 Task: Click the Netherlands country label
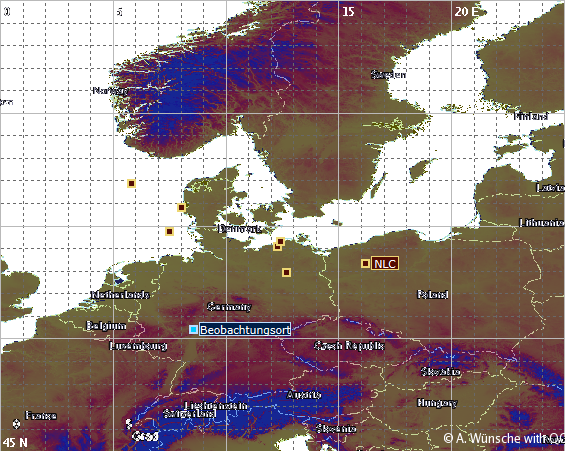[x=120, y=295]
